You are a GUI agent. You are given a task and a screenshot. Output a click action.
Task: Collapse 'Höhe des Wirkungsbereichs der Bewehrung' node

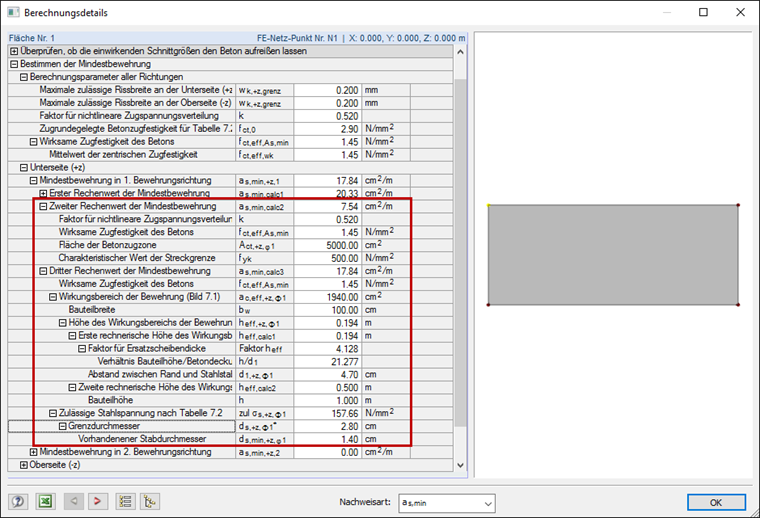point(63,323)
